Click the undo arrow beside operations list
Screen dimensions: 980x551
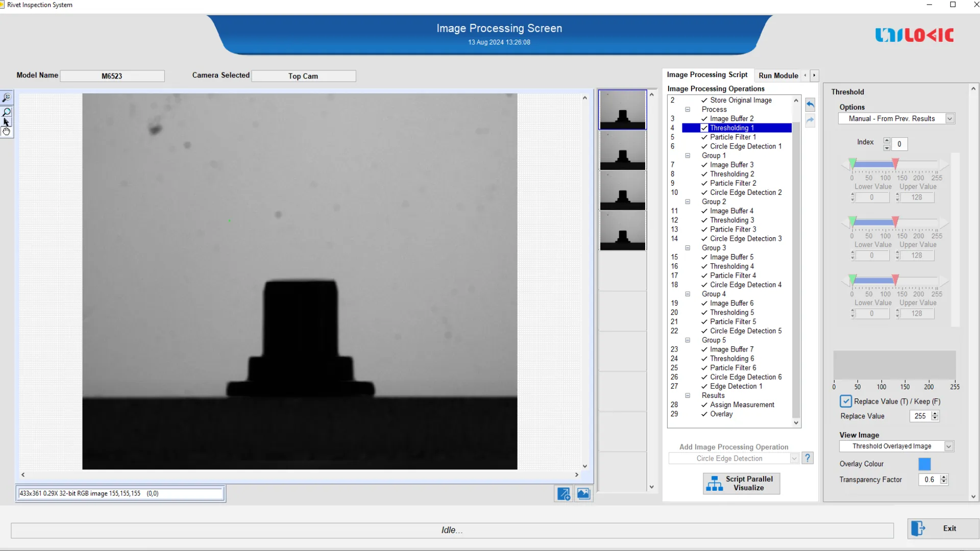point(810,105)
